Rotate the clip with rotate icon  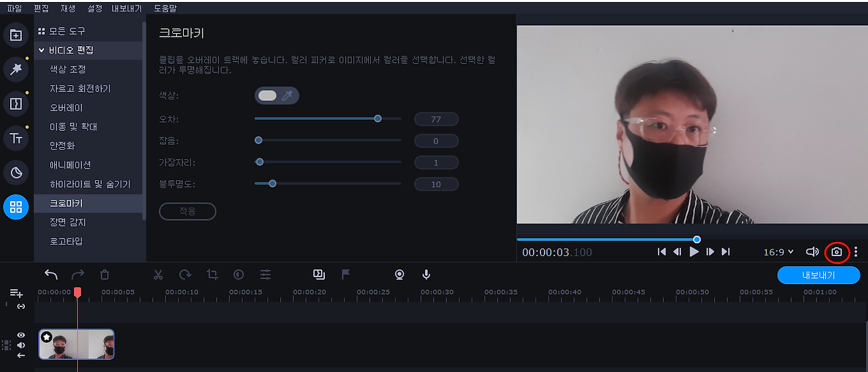[185, 274]
